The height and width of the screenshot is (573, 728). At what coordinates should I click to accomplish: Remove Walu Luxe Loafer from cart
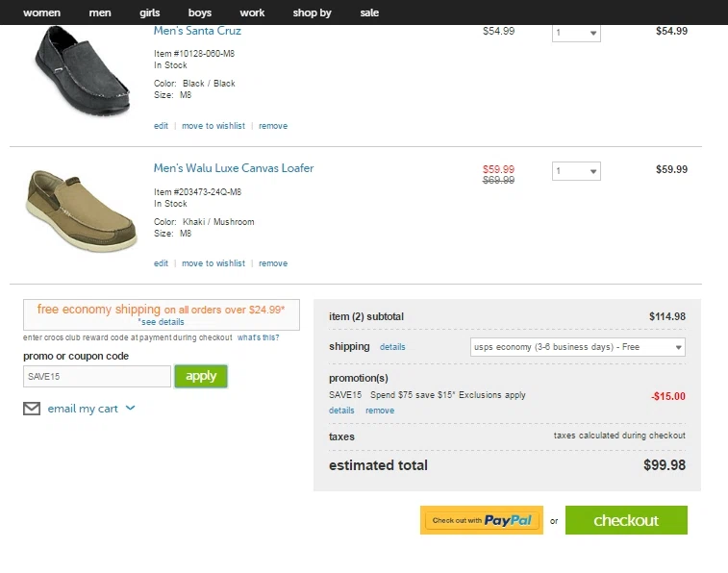(x=273, y=263)
